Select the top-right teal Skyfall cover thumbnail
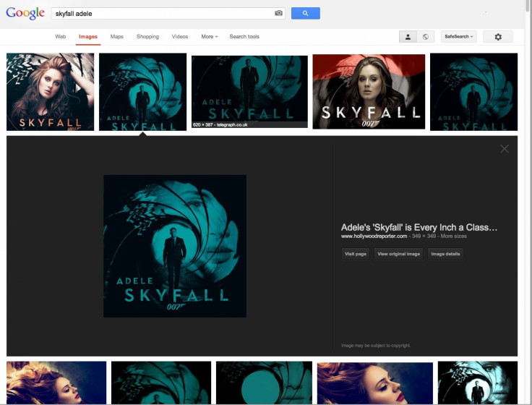Screen dimensions: 532x405 pyautogui.click(x=473, y=92)
